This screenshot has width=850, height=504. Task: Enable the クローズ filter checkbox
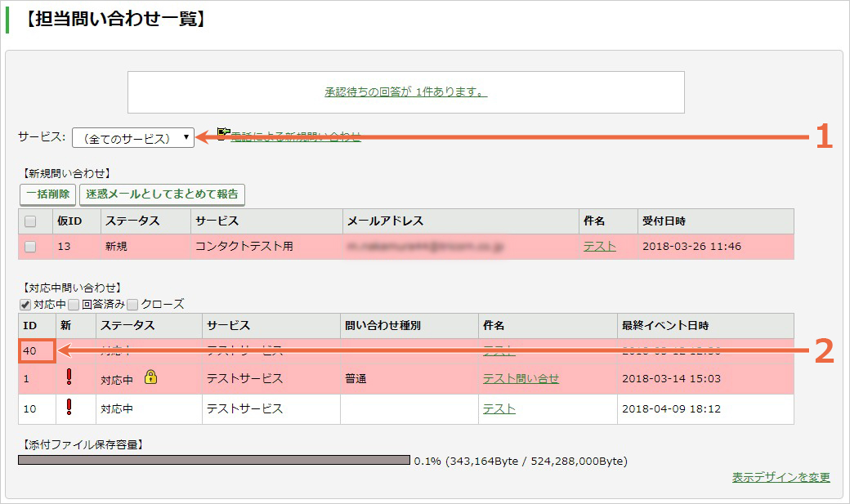(x=132, y=305)
